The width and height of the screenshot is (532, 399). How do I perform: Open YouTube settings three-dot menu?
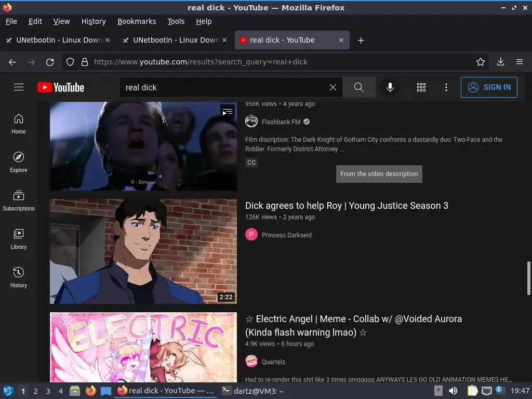click(x=446, y=87)
